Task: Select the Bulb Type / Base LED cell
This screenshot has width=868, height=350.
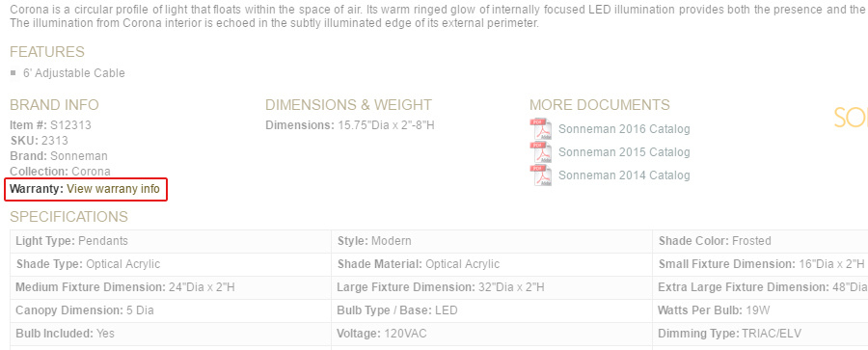Action: click(492, 310)
